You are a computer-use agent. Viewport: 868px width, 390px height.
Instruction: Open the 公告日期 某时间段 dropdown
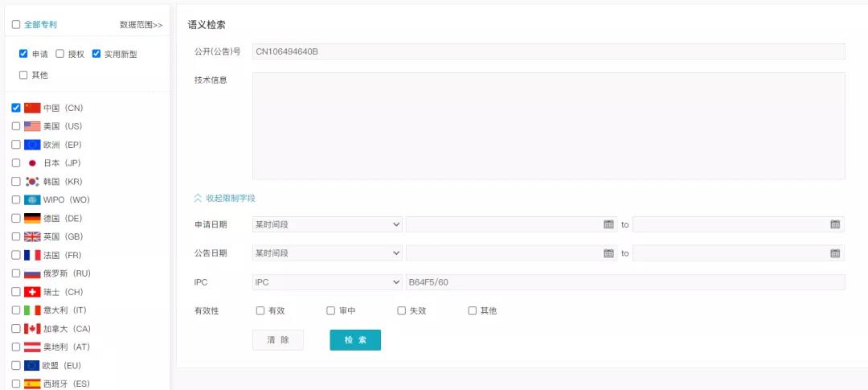pos(327,253)
